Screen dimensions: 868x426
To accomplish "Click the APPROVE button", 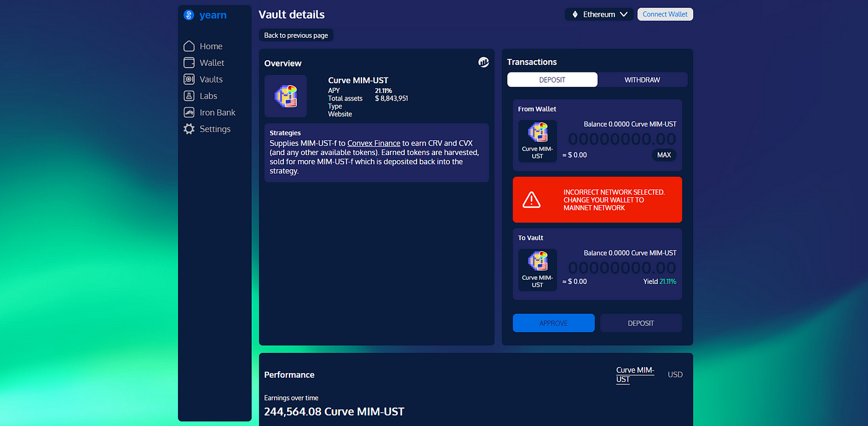I will [554, 323].
